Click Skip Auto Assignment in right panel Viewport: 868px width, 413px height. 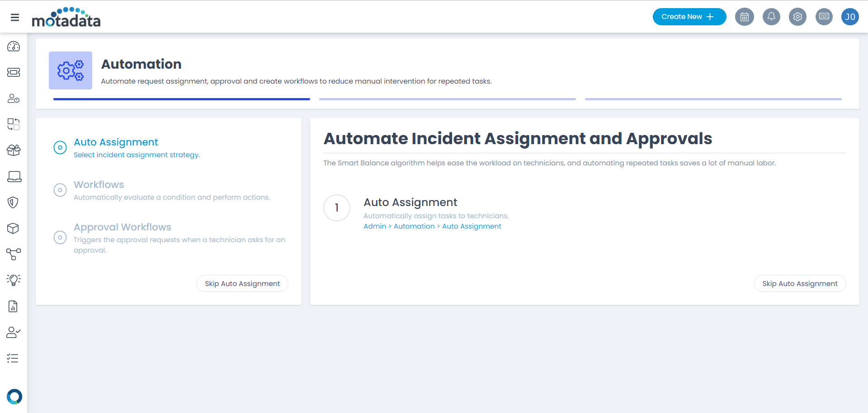click(x=799, y=283)
